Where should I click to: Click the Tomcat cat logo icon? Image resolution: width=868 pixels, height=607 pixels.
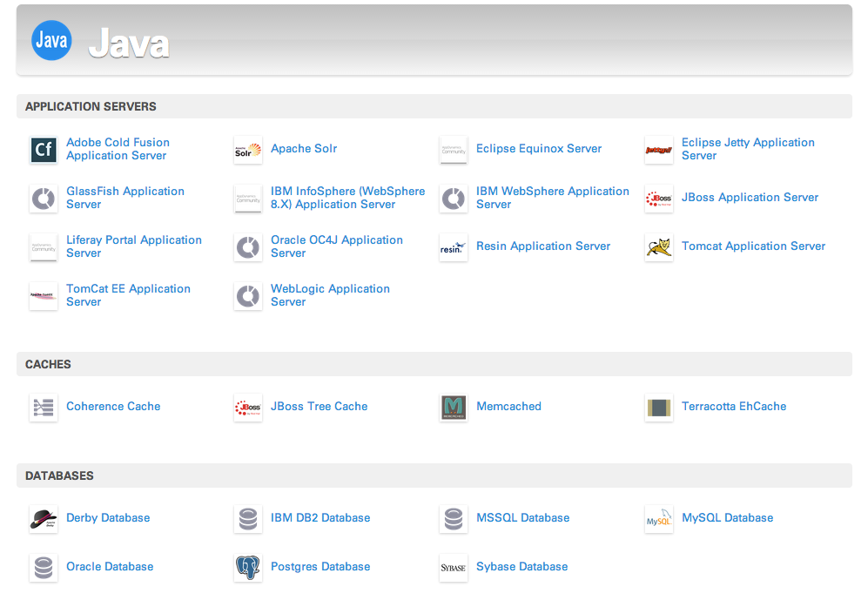click(x=659, y=247)
